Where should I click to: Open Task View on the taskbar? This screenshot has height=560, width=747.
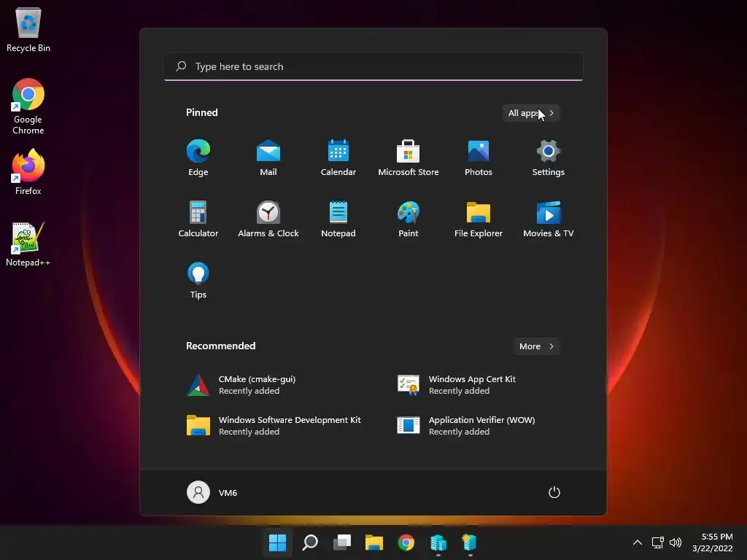coord(342,542)
